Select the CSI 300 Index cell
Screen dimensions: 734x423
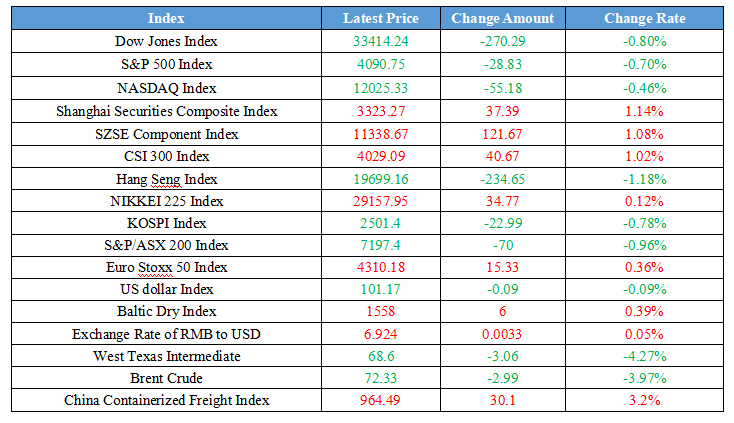click(166, 156)
